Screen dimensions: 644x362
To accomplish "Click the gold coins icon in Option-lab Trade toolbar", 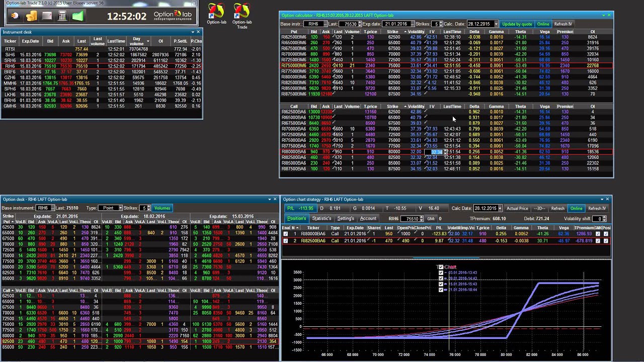I will (x=31, y=16).
